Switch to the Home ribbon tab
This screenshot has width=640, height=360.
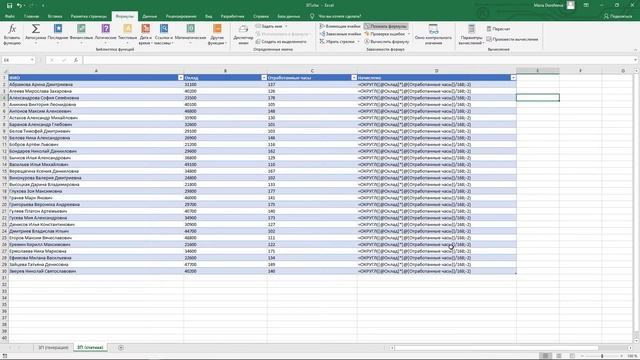click(x=31, y=16)
